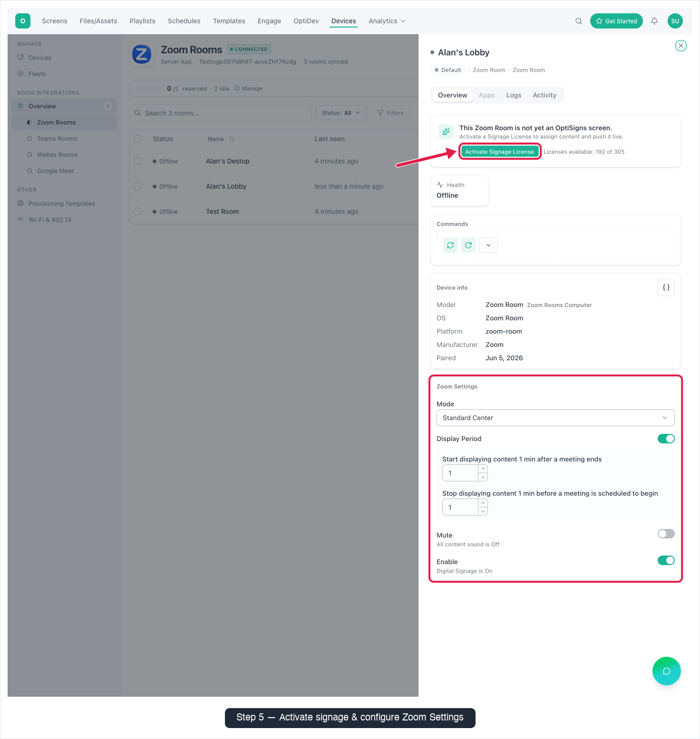Open notifications bell icon
700x739 pixels.
[654, 21]
